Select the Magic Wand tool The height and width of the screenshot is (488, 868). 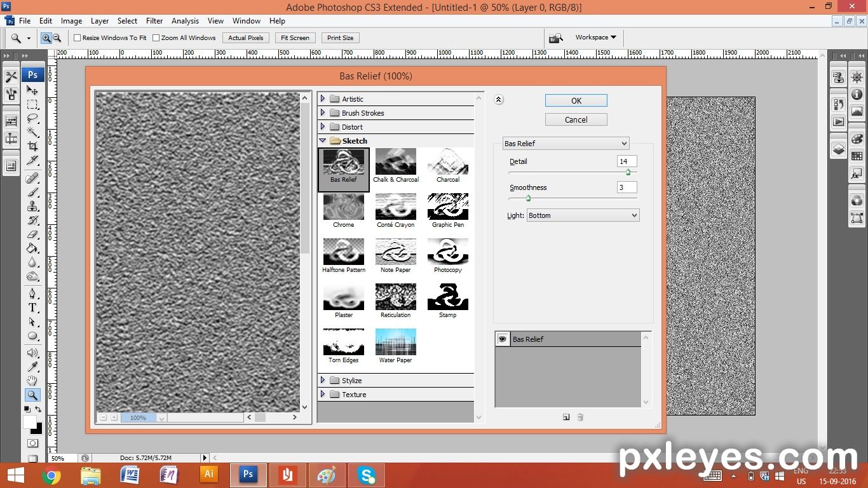point(32,133)
